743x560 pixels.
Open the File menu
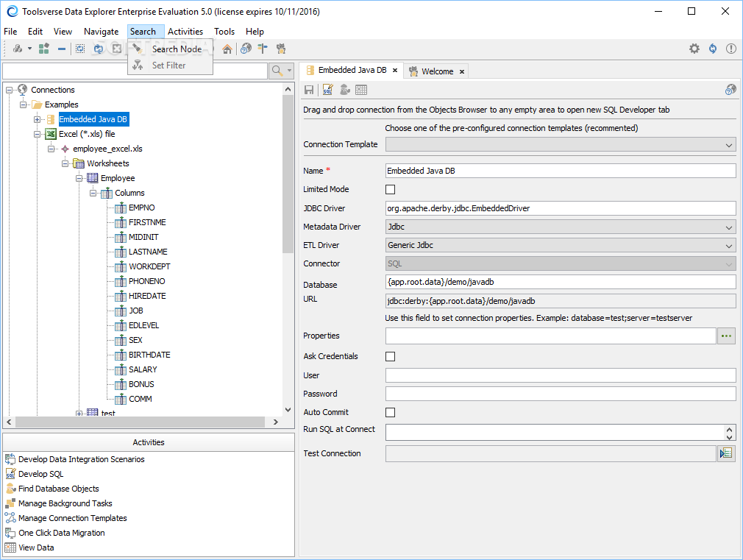click(x=10, y=32)
